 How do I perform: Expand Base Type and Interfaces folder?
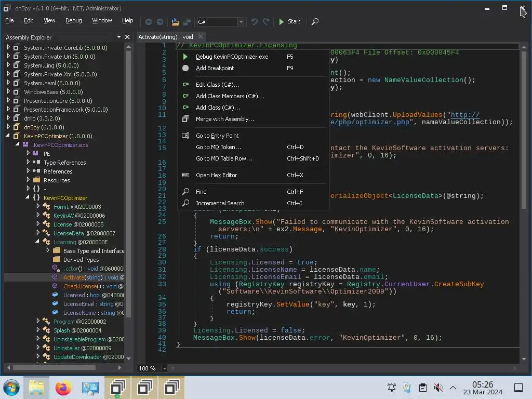coord(48,250)
